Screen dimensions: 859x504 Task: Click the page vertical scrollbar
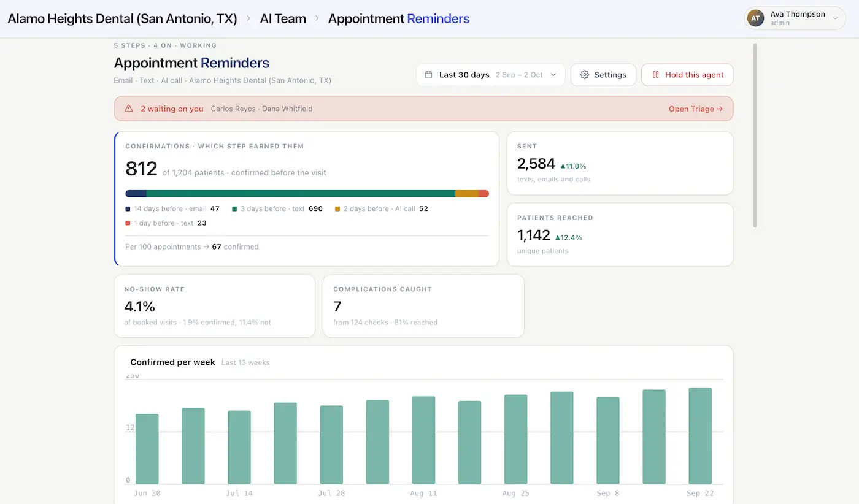coord(755,135)
